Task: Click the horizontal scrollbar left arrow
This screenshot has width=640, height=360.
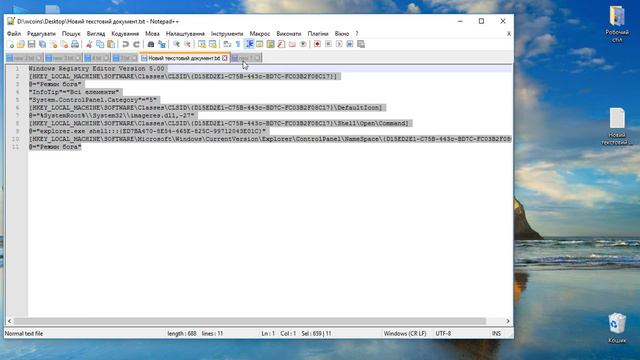Action: [x=9, y=321]
